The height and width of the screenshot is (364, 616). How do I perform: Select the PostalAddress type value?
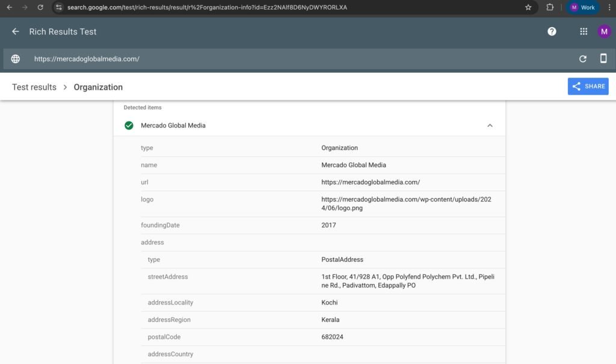pos(342,259)
